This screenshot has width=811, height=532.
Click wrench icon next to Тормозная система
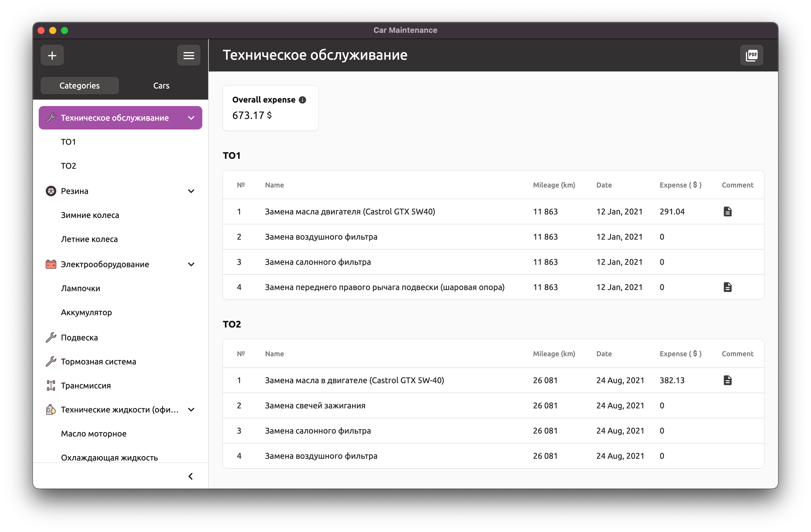[x=51, y=362]
